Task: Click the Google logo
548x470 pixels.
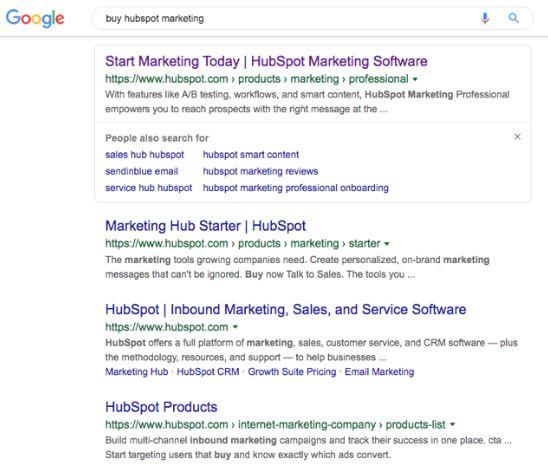Action: pos(35,19)
